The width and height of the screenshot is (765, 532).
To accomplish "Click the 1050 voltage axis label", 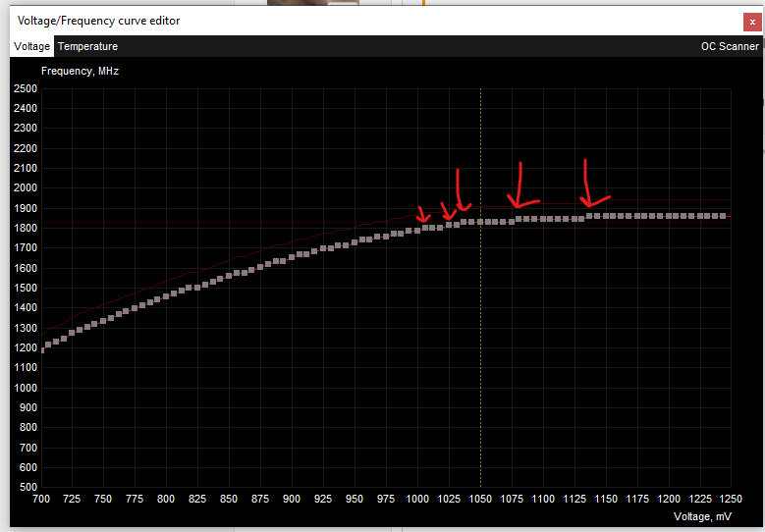I will (x=480, y=499).
